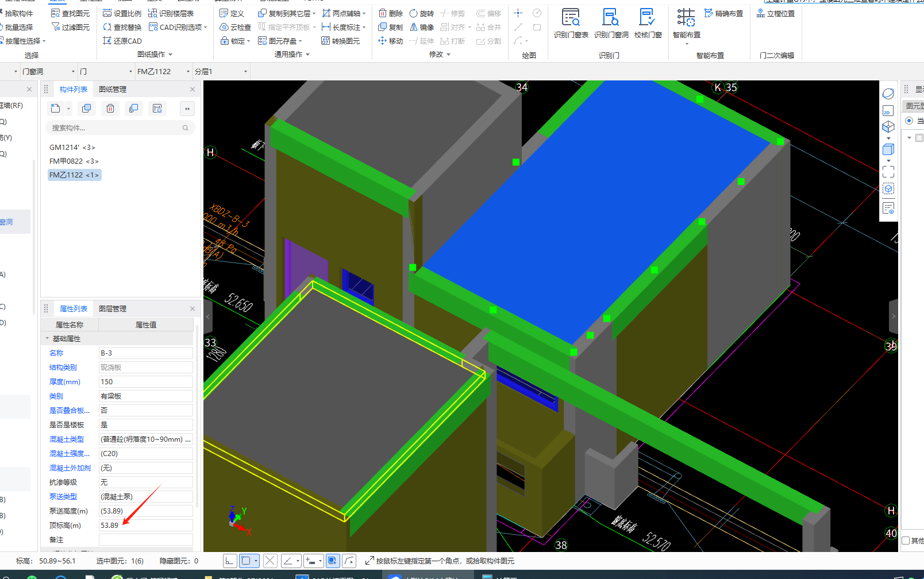Select GM1214' component in list
The width and height of the screenshot is (924, 579).
point(72,148)
